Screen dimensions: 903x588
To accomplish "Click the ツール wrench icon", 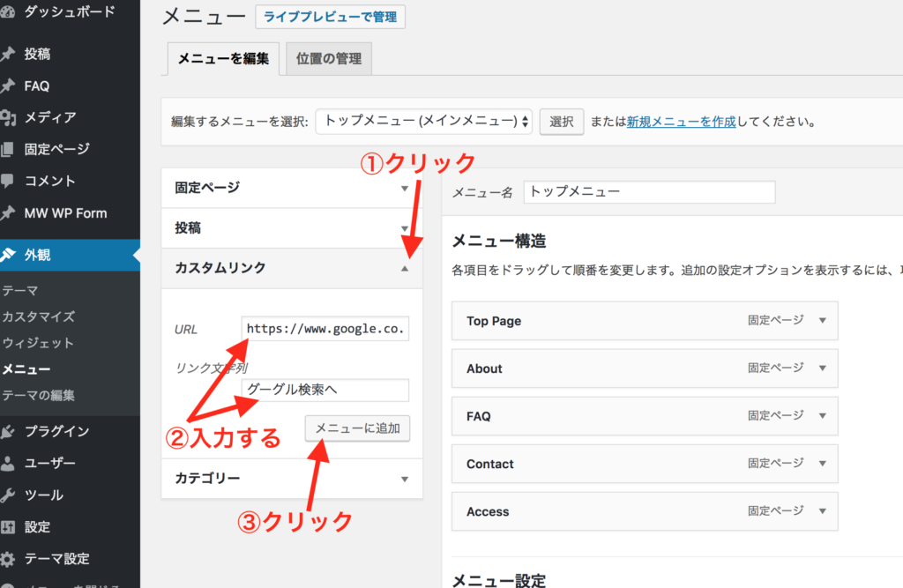I will (8, 495).
